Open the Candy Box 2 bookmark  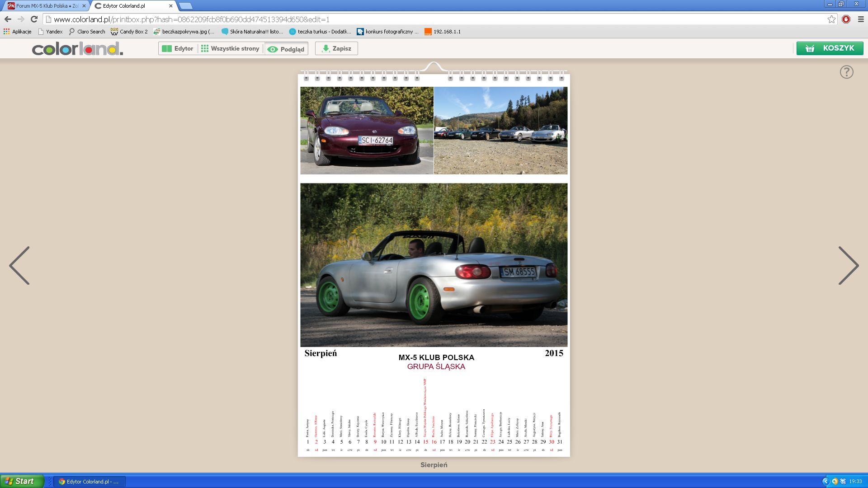(x=129, y=32)
